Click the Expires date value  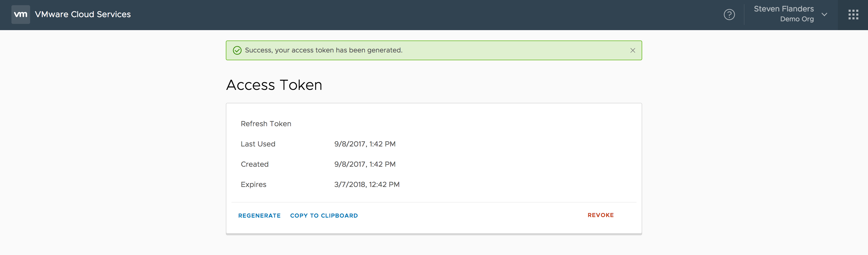point(367,185)
